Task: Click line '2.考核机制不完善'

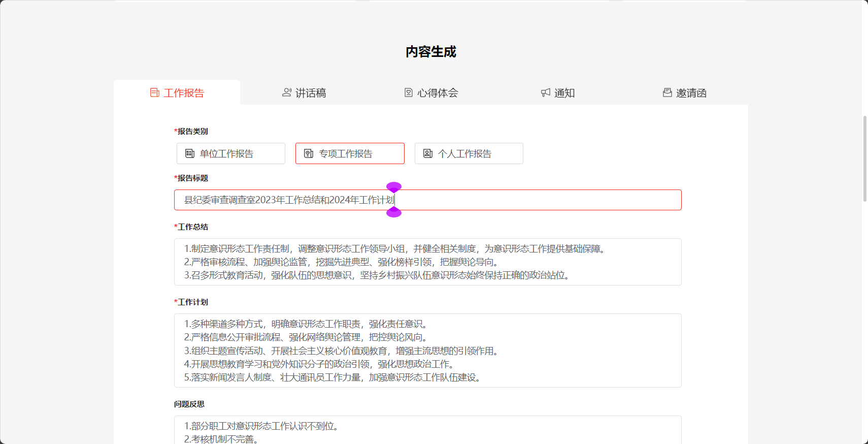Action: [222, 439]
